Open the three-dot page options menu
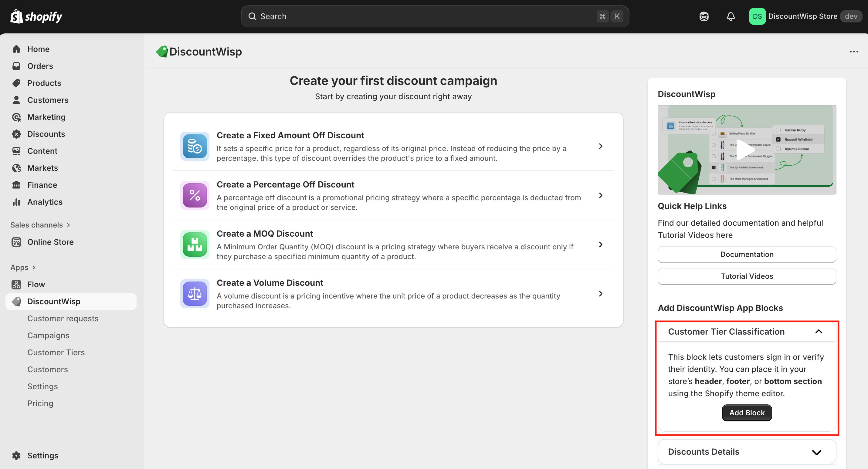The image size is (868, 469). pyautogui.click(x=853, y=52)
